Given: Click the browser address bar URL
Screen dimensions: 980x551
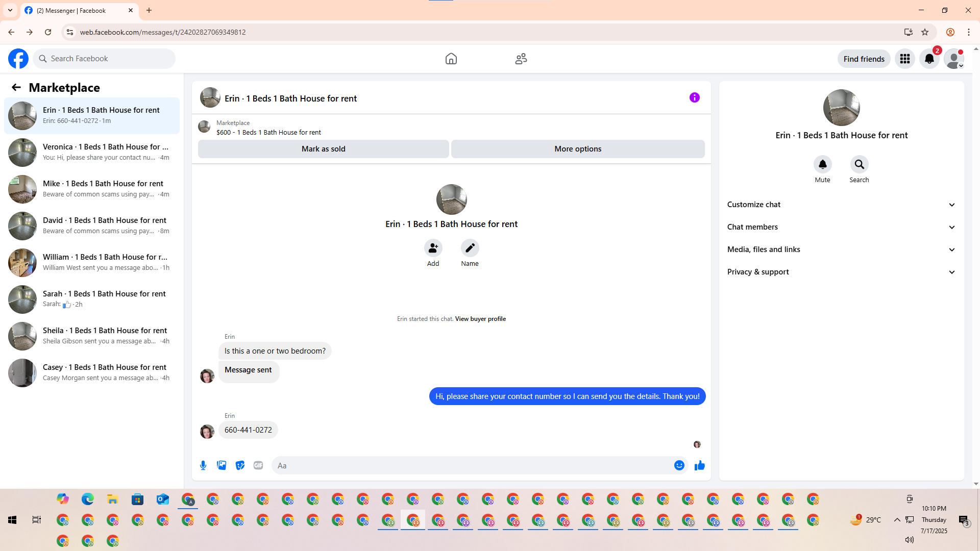Looking at the screenshot, I should [163, 32].
